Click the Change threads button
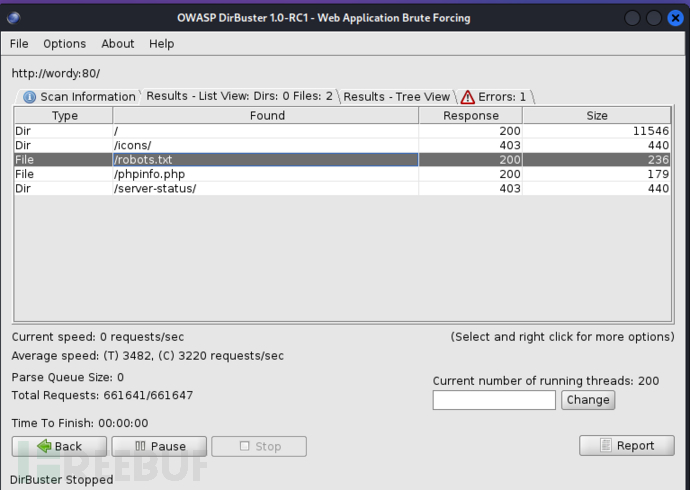Screen dimensions: 690x490 (587, 400)
